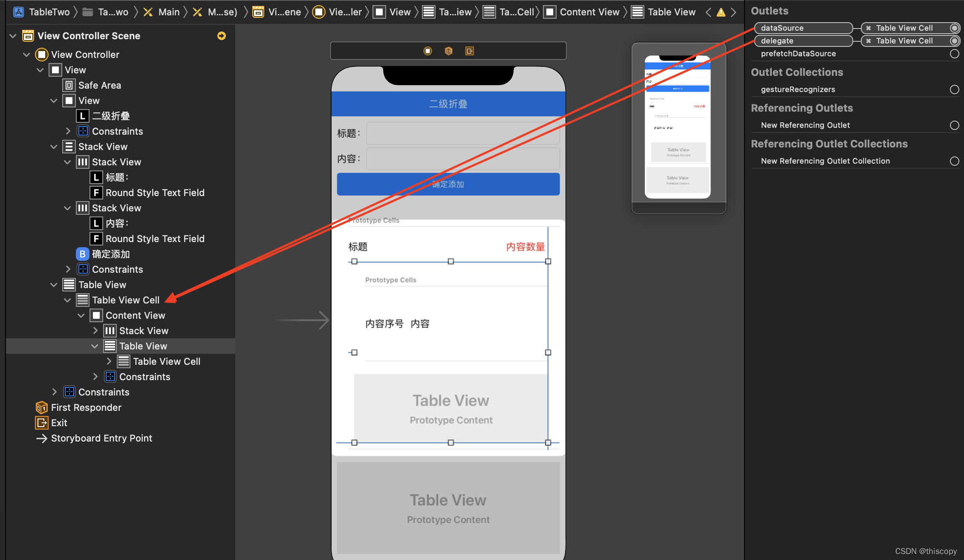Collapse the View Controller Scene disclosure arrow
Image resolution: width=964 pixels, height=560 pixels.
[x=13, y=36]
